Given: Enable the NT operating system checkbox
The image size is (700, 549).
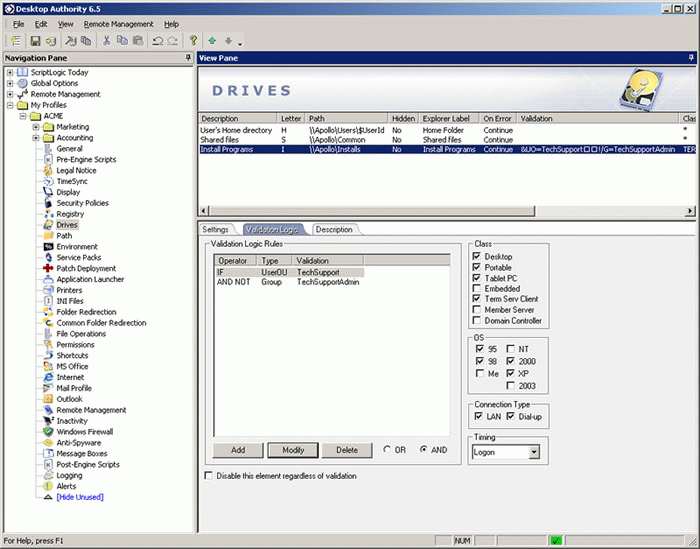Looking at the screenshot, I should tap(511, 349).
